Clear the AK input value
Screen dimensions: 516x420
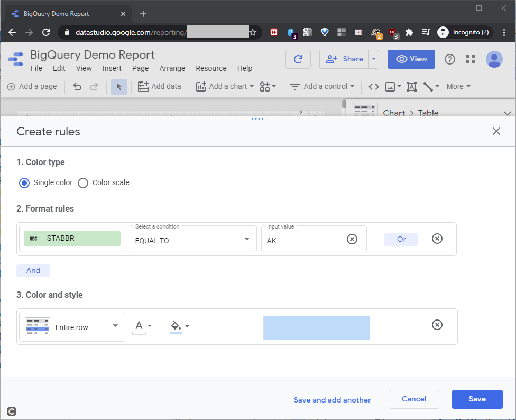pyautogui.click(x=352, y=239)
